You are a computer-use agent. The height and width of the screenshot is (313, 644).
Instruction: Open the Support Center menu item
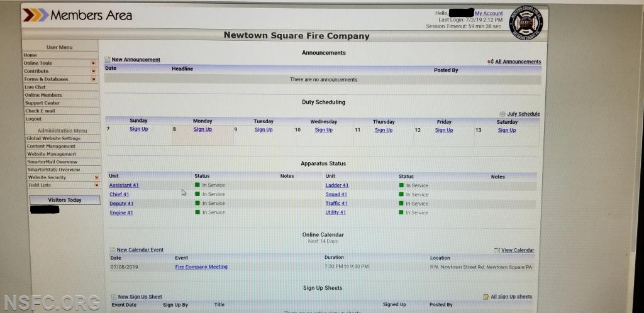coord(42,103)
